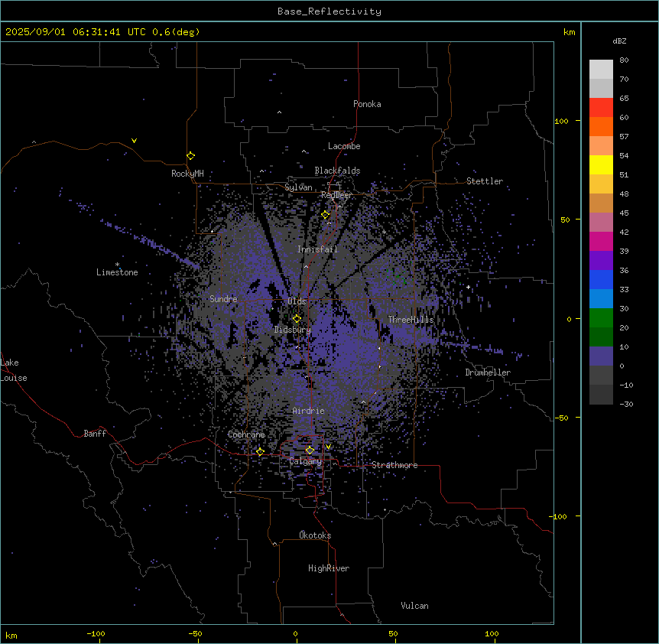Screen dimensions: 659x644
Task: Select the yellow V marker northwest of RockyMH
Action: (x=134, y=141)
